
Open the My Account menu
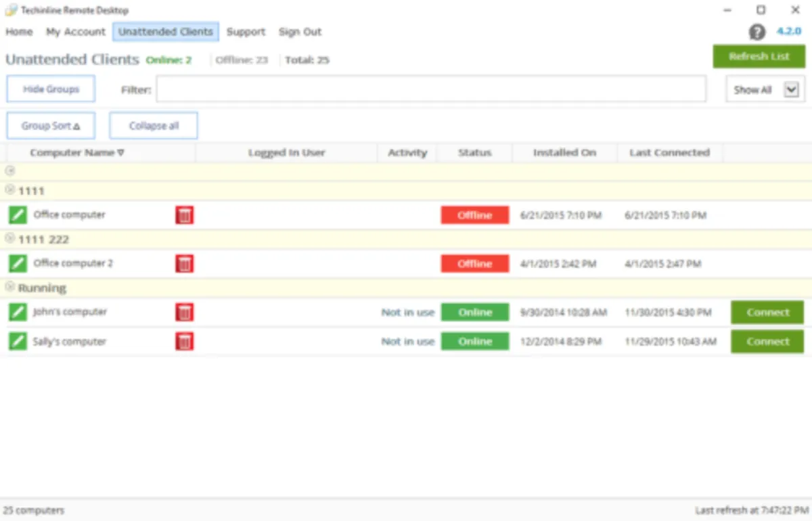coord(75,32)
